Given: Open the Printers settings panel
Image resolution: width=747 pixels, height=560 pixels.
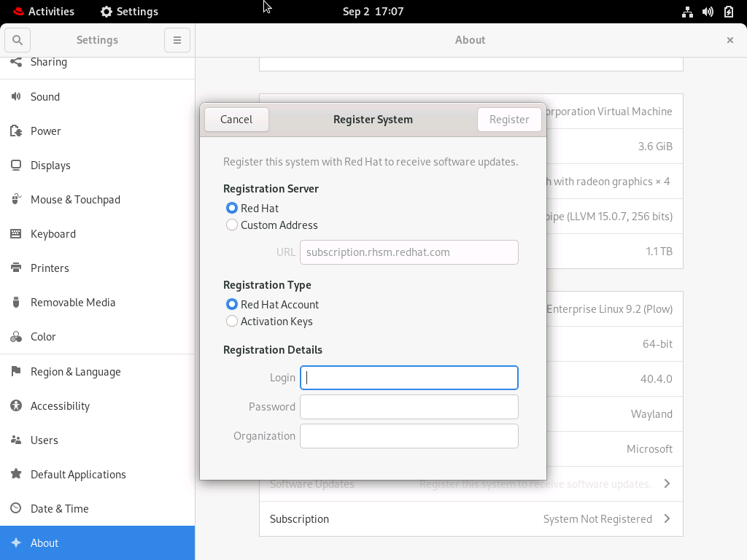Looking at the screenshot, I should (97, 268).
